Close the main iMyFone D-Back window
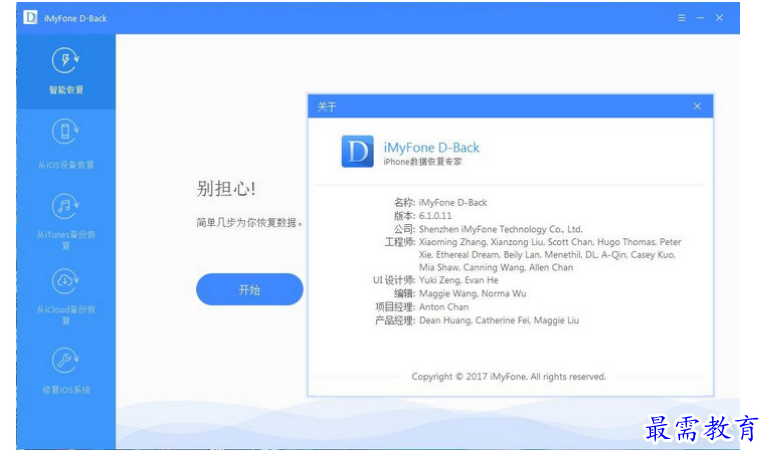767x460 pixels. (x=719, y=18)
